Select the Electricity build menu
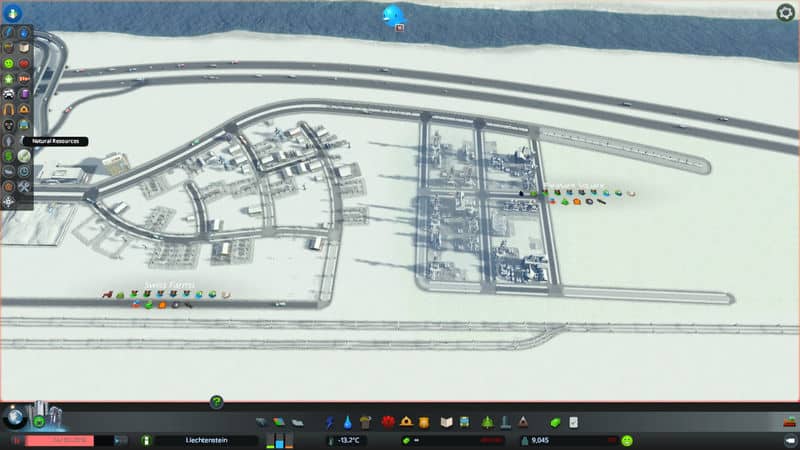This screenshot has height=450, width=800. pos(330,422)
